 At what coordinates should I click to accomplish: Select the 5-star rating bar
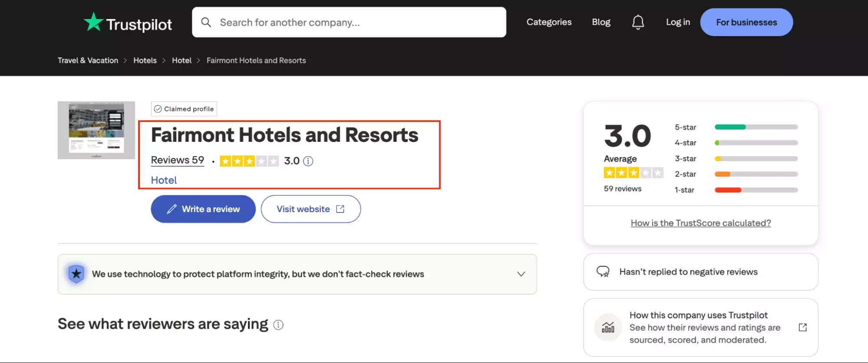click(756, 127)
